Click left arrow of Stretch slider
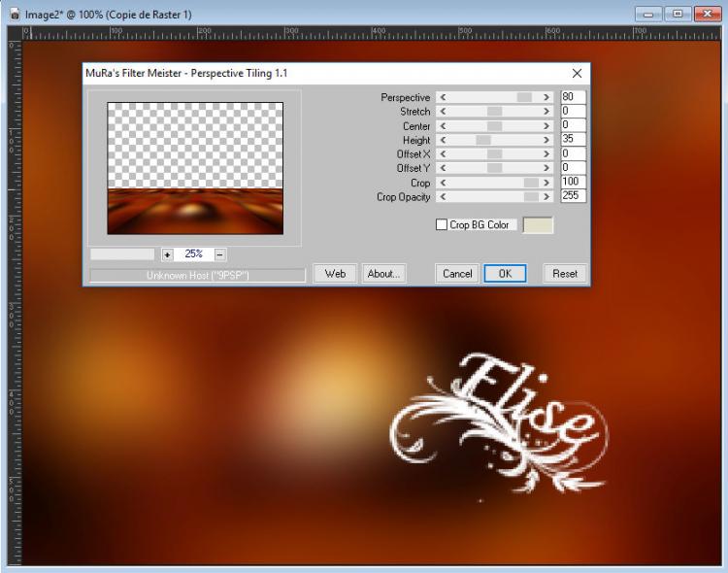 (x=443, y=112)
